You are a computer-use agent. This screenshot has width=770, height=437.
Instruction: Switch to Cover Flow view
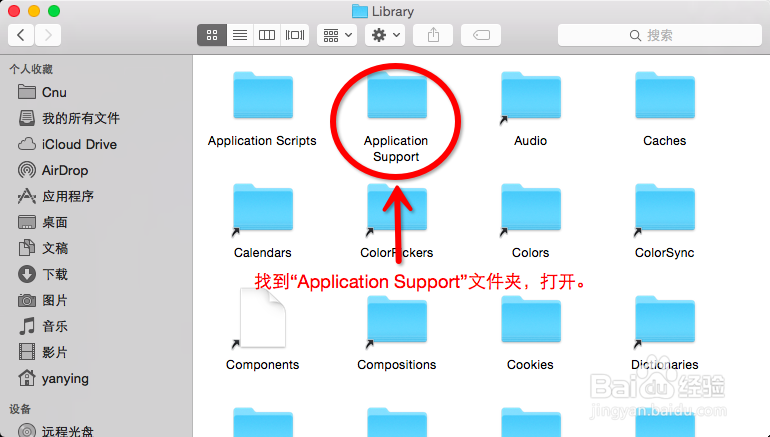tap(295, 35)
